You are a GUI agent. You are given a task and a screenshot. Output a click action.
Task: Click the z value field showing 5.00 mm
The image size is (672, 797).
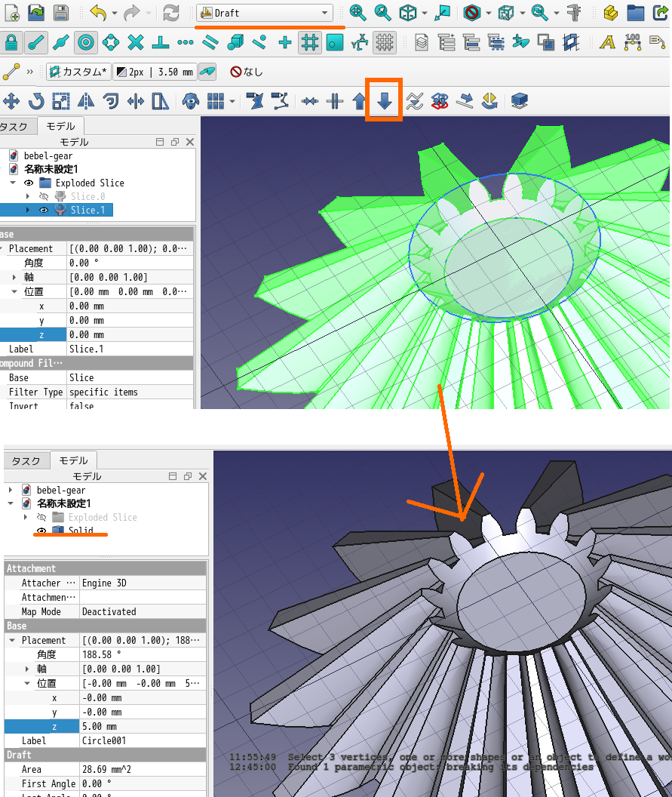pyautogui.click(x=143, y=727)
